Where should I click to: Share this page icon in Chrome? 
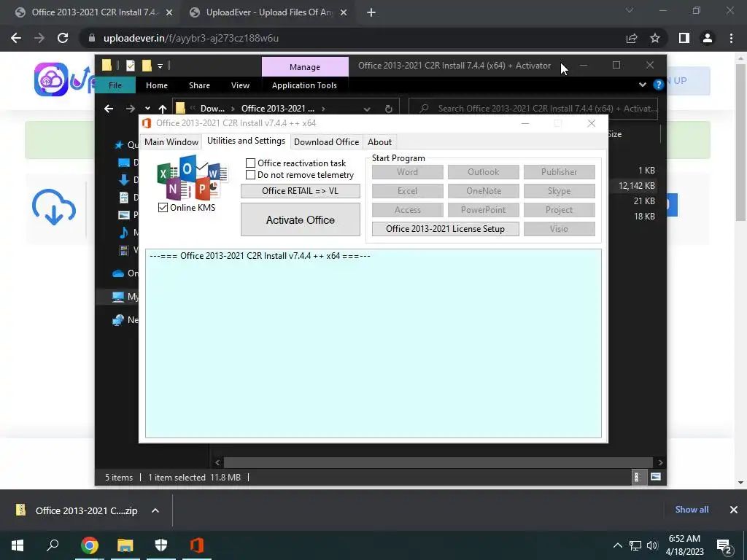632,38
